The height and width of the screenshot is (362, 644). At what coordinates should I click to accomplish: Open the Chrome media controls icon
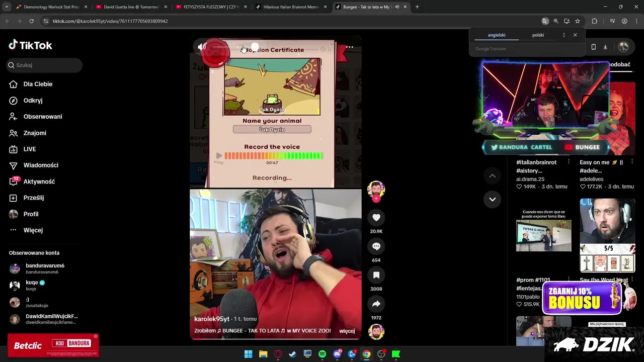pos(612,21)
